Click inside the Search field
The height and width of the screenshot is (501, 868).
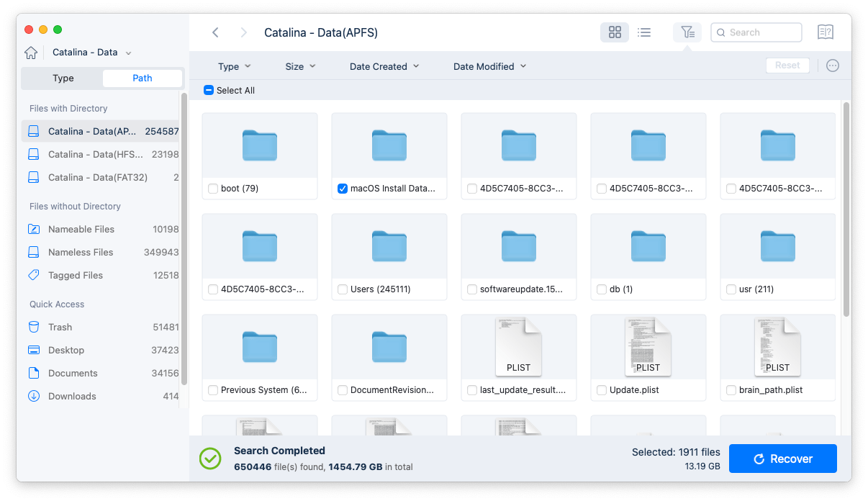point(756,32)
